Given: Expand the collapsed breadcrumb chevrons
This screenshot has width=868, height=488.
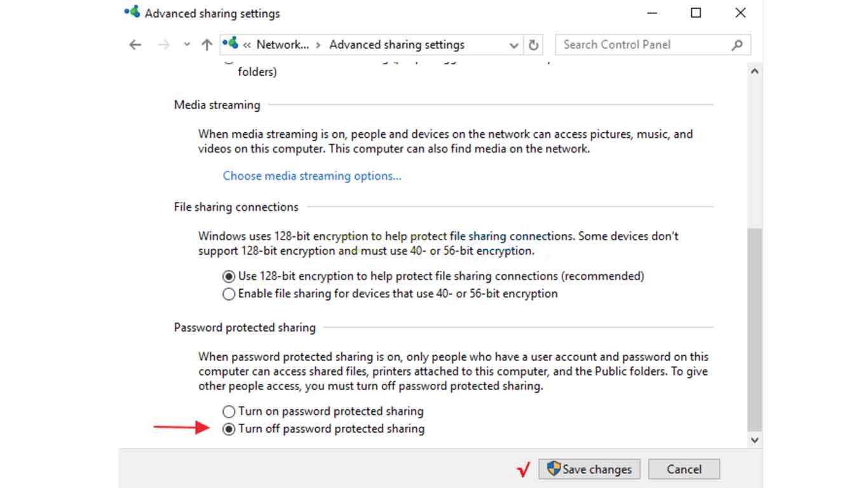Looking at the screenshot, I should pyautogui.click(x=247, y=44).
